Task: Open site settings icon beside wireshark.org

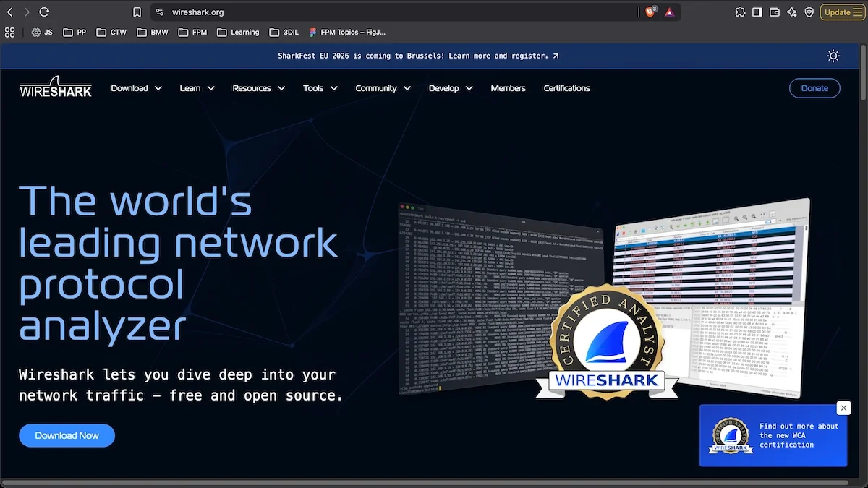Action: 160,12
